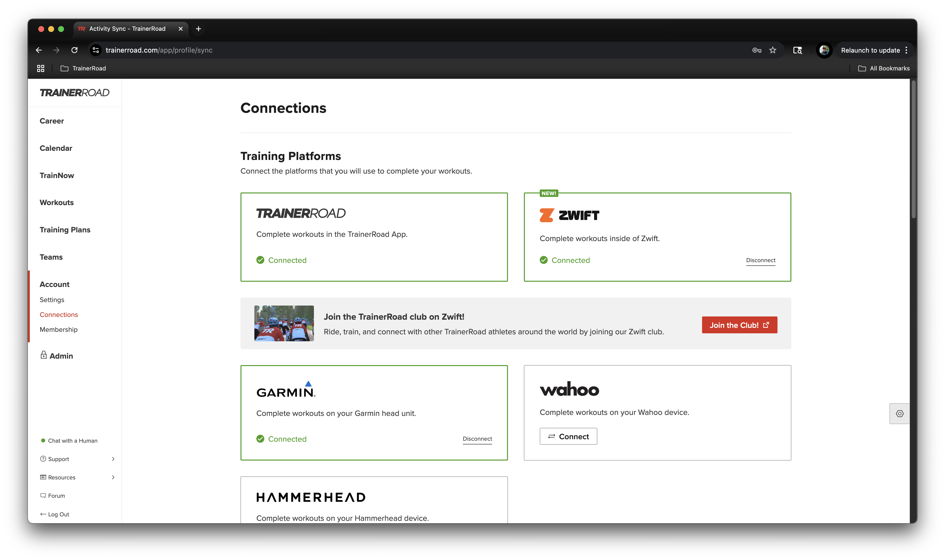945x560 pixels.
Task: Click the Admin lock icon
Action: tap(43, 355)
